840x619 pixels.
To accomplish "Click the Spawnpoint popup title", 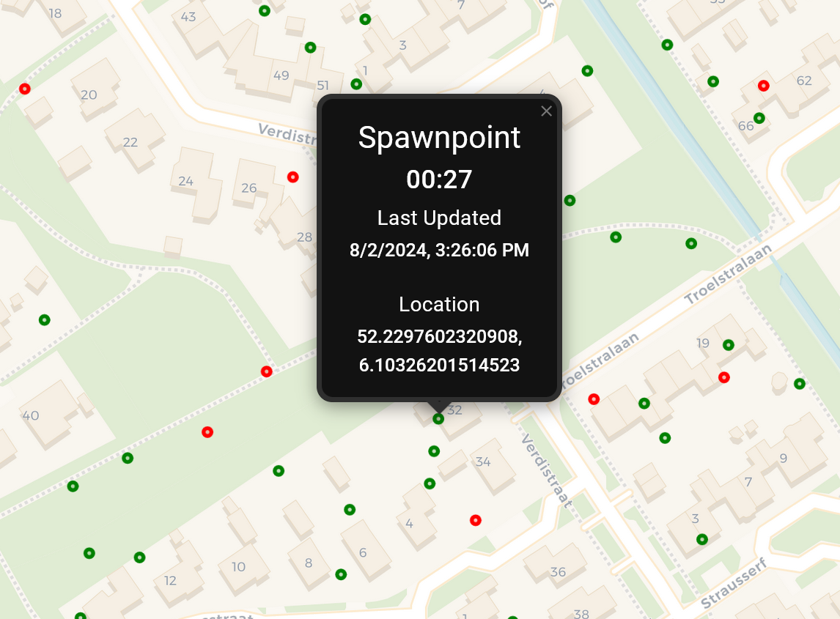I will click(x=439, y=138).
